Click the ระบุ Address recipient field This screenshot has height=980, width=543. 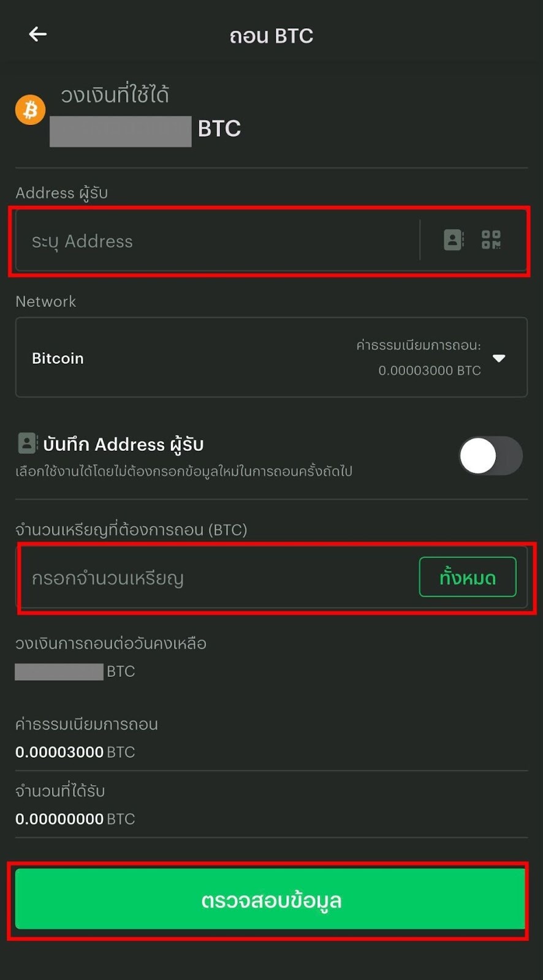coord(218,241)
